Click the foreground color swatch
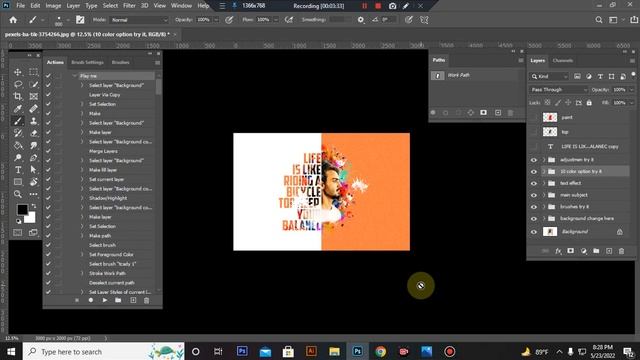The width and height of the screenshot is (640, 360). point(22,209)
